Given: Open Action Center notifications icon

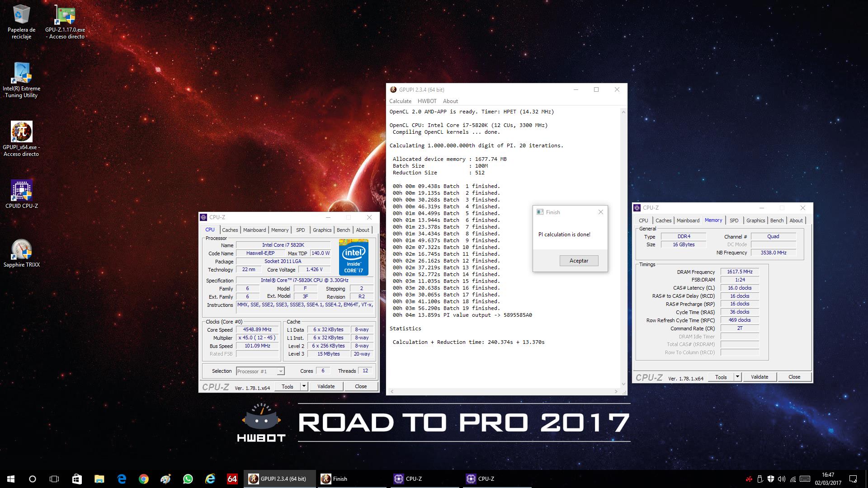Looking at the screenshot, I should [853, 479].
